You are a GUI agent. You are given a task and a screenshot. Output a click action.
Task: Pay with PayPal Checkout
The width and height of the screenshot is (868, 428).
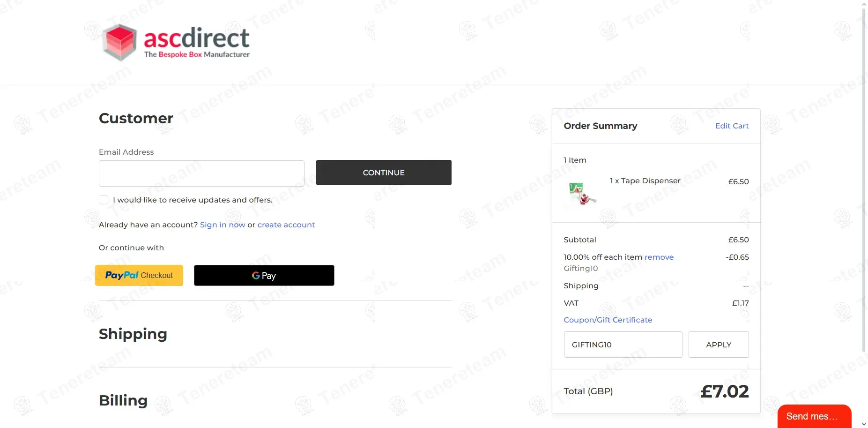tap(139, 276)
